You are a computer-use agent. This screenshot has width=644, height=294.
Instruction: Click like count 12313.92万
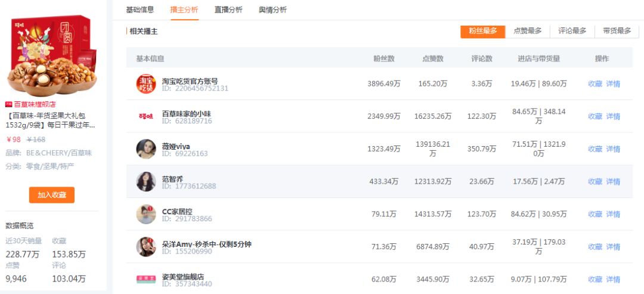pyautogui.click(x=433, y=181)
